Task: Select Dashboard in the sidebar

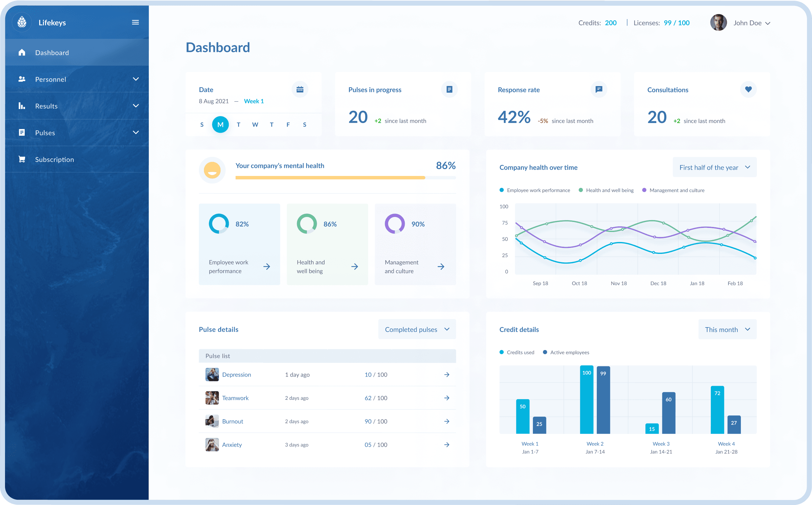Action: 52,52
